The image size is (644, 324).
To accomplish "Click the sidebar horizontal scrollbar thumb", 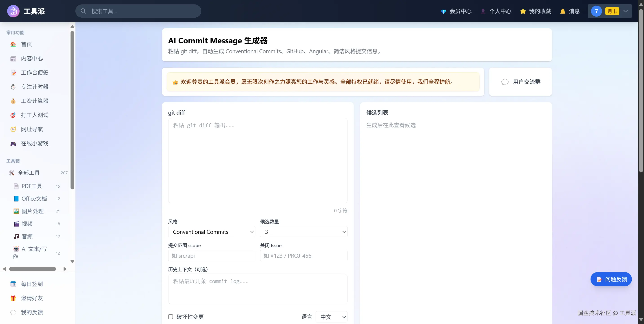I will (33, 269).
